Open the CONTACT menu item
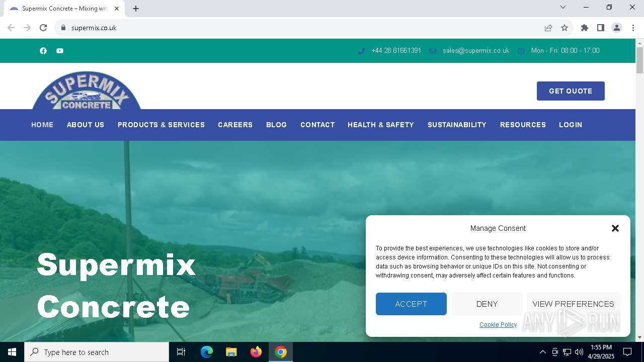The image size is (644, 362). tap(317, 125)
